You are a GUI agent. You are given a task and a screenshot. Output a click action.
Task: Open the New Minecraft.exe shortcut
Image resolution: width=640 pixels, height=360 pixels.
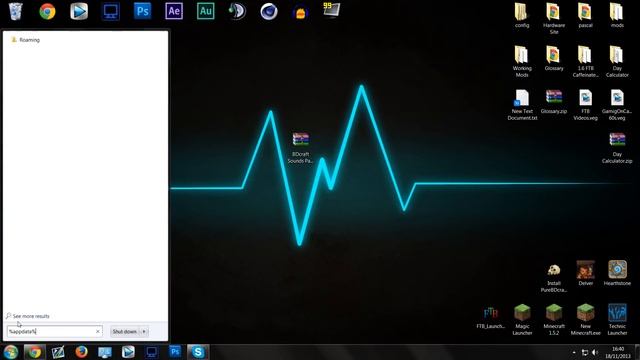tap(585, 320)
